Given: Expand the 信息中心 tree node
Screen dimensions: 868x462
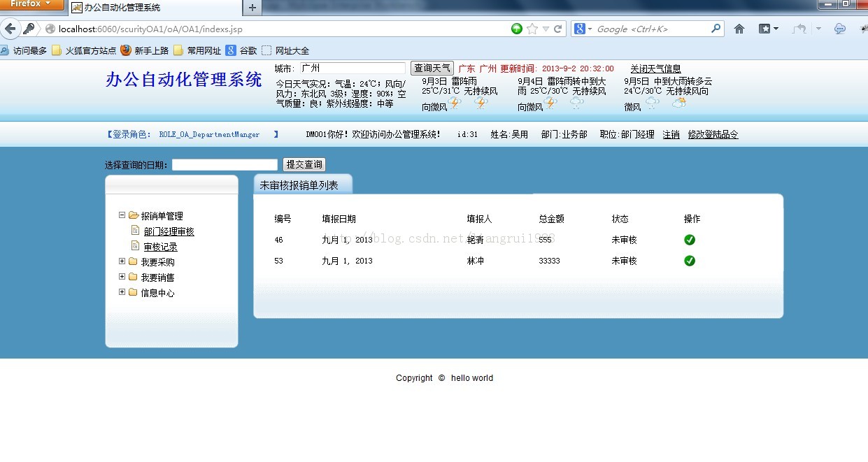Looking at the screenshot, I should (x=122, y=292).
